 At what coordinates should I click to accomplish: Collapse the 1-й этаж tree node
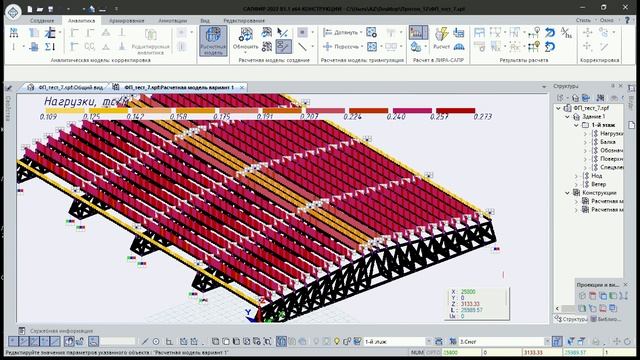(x=576, y=125)
